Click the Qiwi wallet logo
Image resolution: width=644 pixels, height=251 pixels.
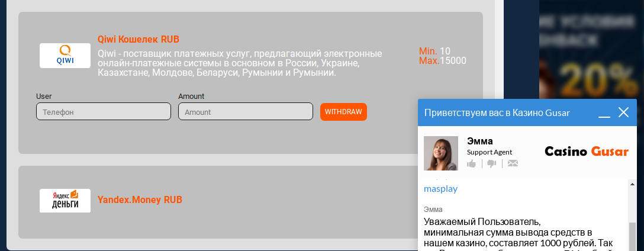click(65, 56)
